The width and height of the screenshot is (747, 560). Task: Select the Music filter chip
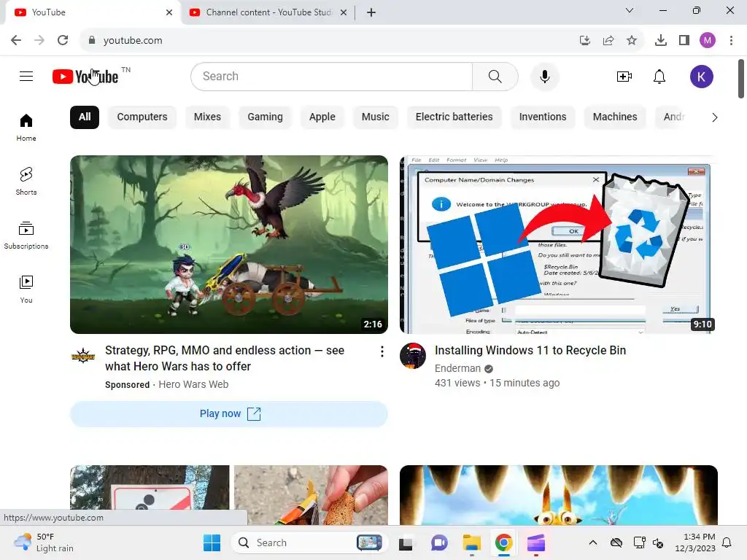[x=376, y=117]
